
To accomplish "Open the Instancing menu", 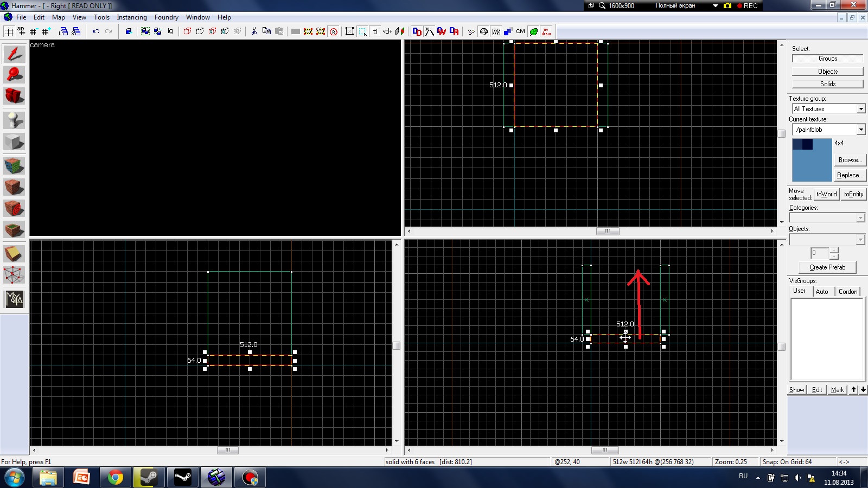I will (x=132, y=17).
